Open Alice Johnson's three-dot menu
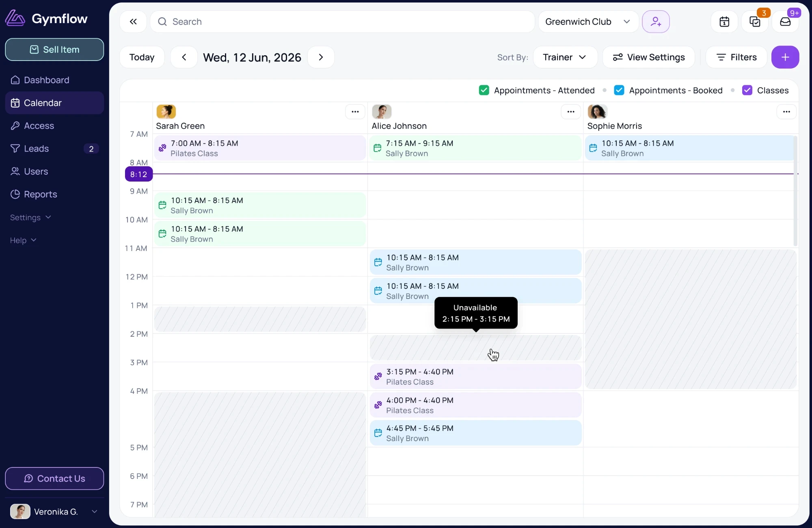The image size is (812, 528). coord(570,112)
